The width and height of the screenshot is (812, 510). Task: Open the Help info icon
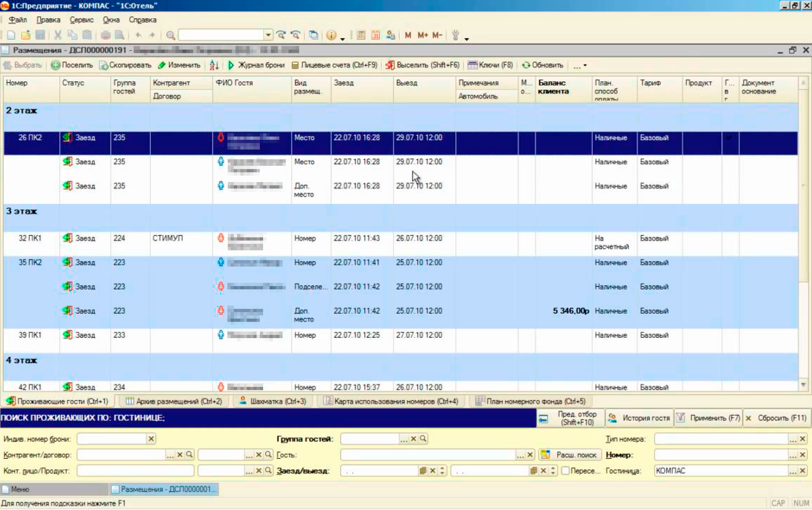pos(331,35)
